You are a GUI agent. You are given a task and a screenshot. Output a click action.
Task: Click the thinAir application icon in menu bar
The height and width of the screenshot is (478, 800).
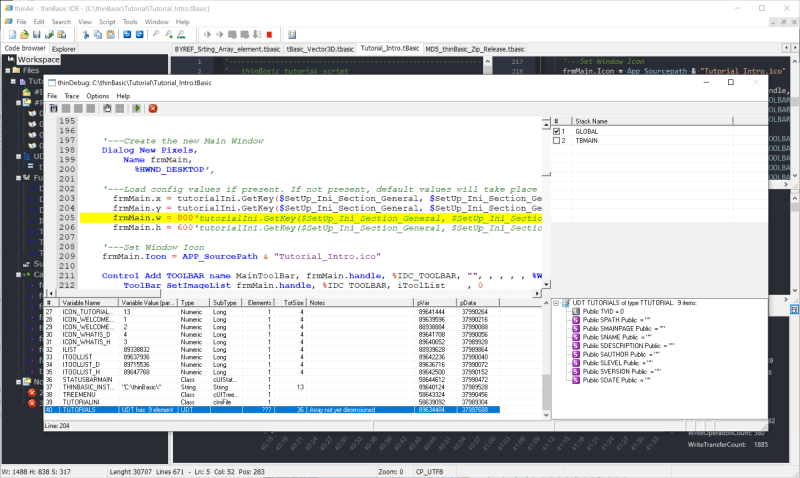click(x=9, y=21)
